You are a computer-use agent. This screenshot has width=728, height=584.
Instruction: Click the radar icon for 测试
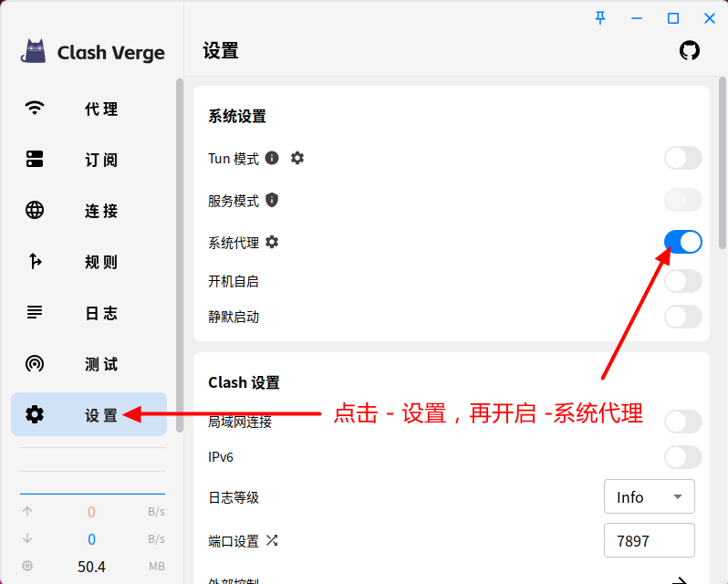35,363
